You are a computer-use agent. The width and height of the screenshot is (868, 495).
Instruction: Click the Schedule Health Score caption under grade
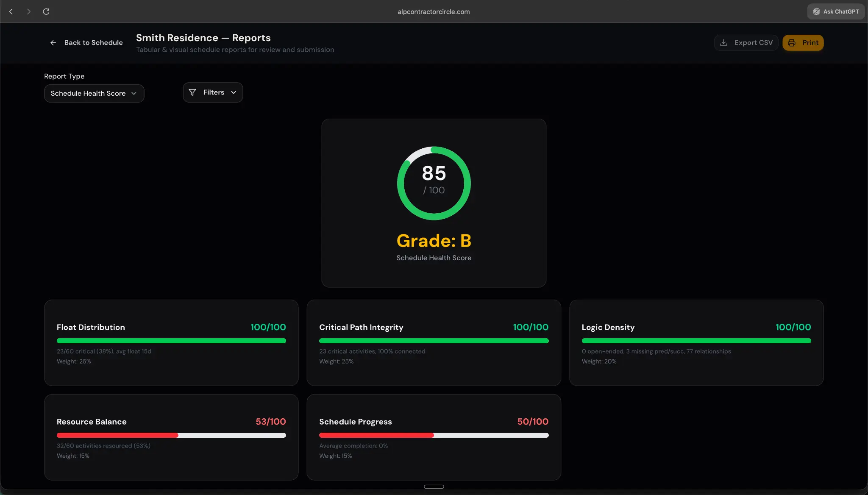(x=434, y=258)
